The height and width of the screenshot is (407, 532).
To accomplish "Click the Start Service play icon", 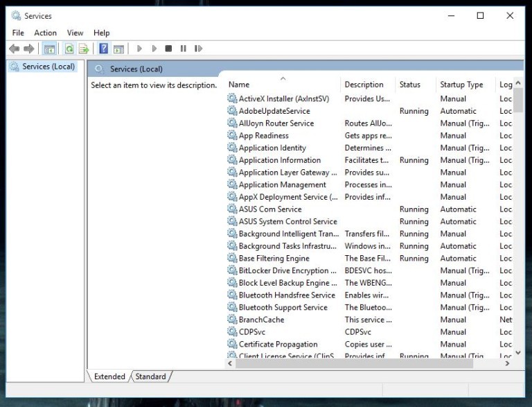I will 139,49.
